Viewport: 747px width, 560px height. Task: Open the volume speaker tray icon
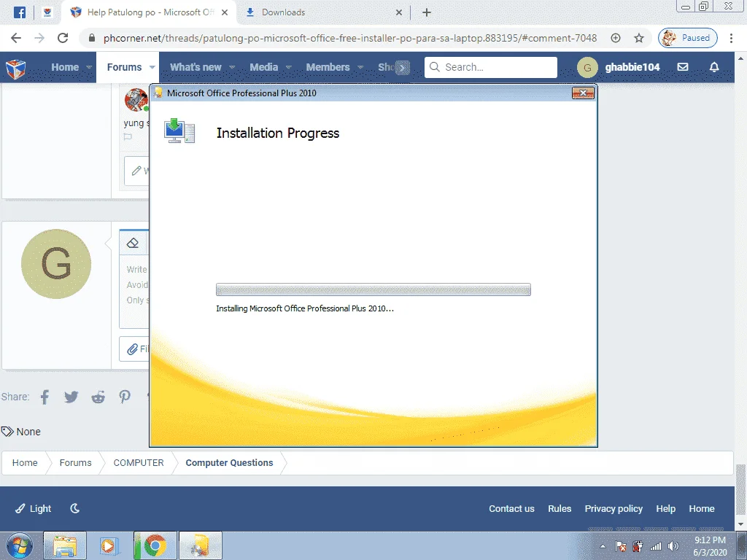pos(673,547)
